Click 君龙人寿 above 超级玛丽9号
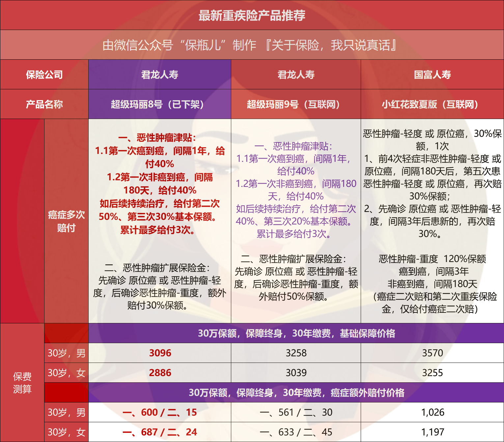 pyautogui.click(x=296, y=75)
